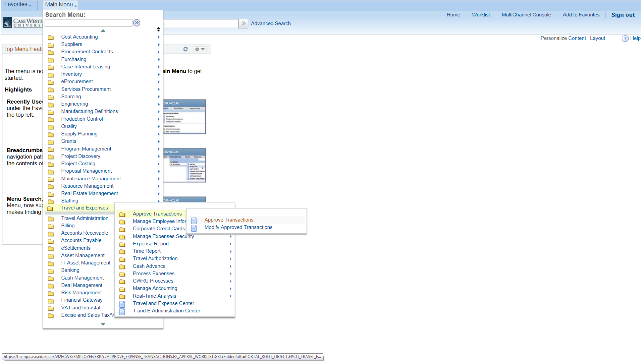The width and height of the screenshot is (644, 362).
Task: Open the Cash Advance menu item
Action: pyautogui.click(x=149, y=266)
